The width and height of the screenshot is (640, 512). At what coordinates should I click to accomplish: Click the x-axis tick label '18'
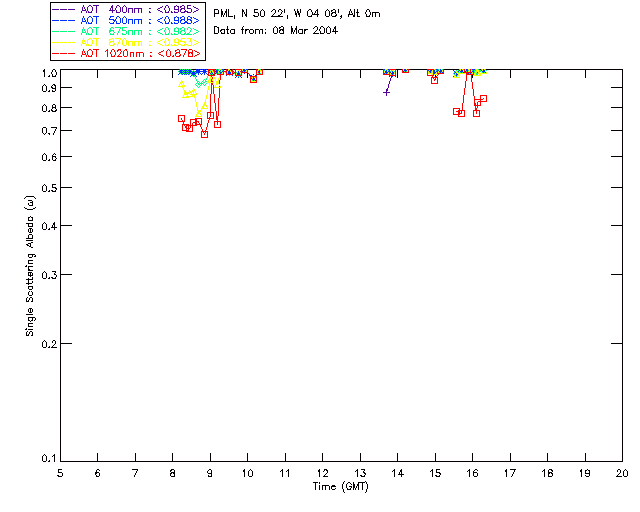pos(547,473)
